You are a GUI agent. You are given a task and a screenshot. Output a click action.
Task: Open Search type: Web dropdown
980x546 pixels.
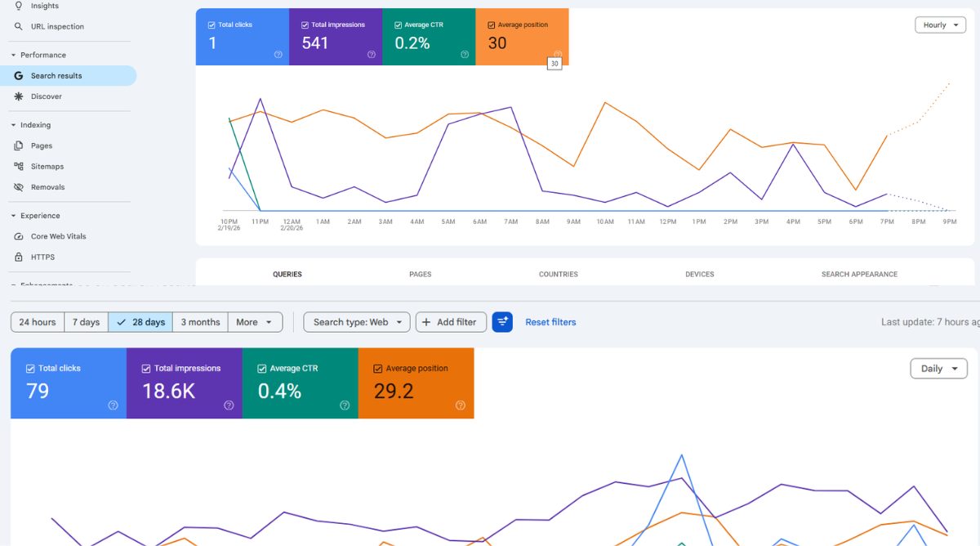click(x=357, y=322)
